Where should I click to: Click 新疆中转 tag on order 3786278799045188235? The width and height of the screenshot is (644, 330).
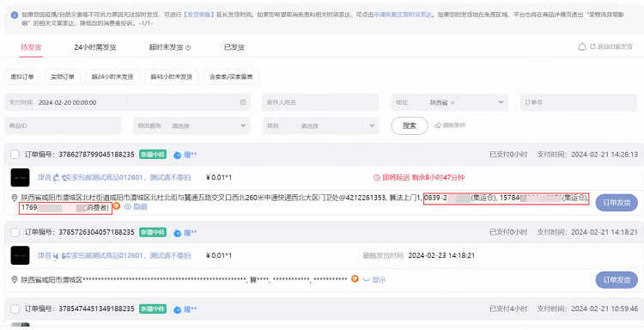coord(153,155)
